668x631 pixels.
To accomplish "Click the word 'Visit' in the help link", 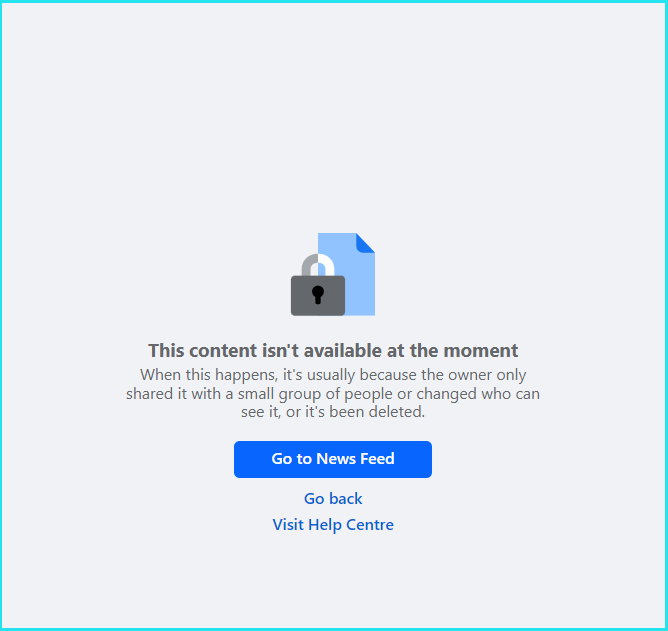I will 288,524.
